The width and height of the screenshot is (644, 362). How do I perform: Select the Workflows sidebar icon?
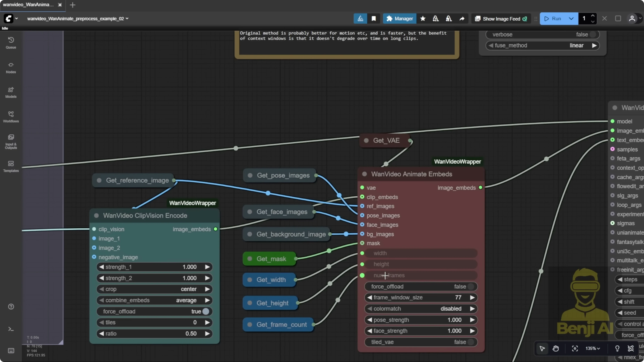(x=11, y=117)
